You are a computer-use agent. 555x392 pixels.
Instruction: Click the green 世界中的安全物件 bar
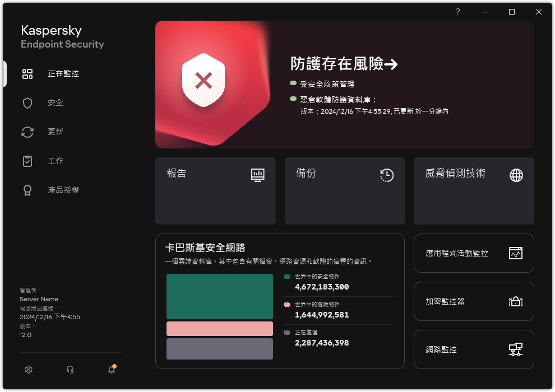click(x=219, y=296)
